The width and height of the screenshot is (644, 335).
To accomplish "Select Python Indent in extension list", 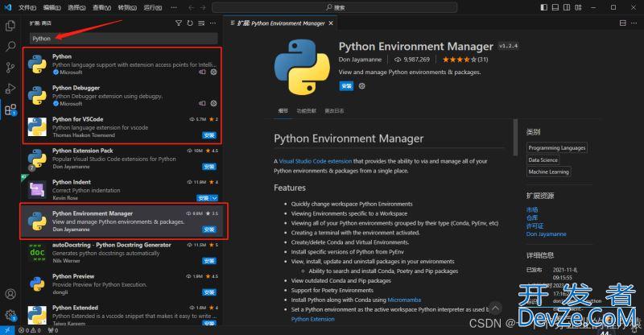I will (122, 190).
